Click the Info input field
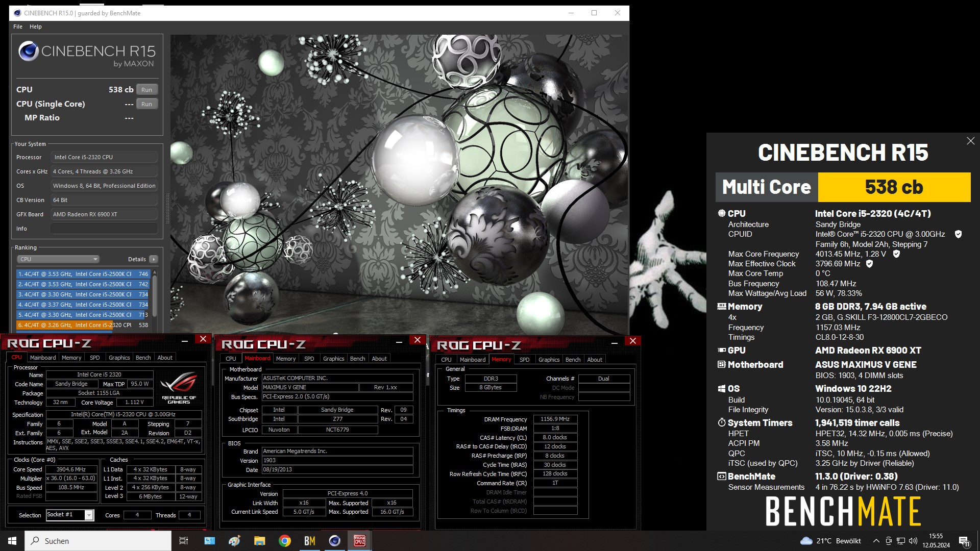Image resolution: width=980 pixels, height=551 pixels. pos(104,229)
